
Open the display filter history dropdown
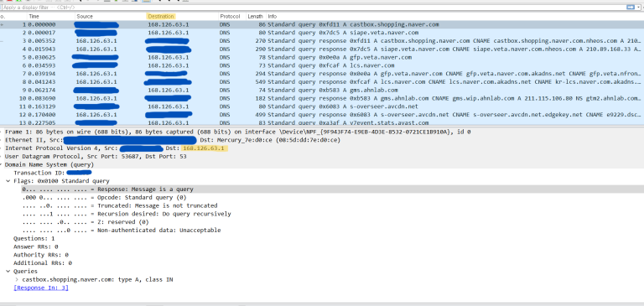638,8
